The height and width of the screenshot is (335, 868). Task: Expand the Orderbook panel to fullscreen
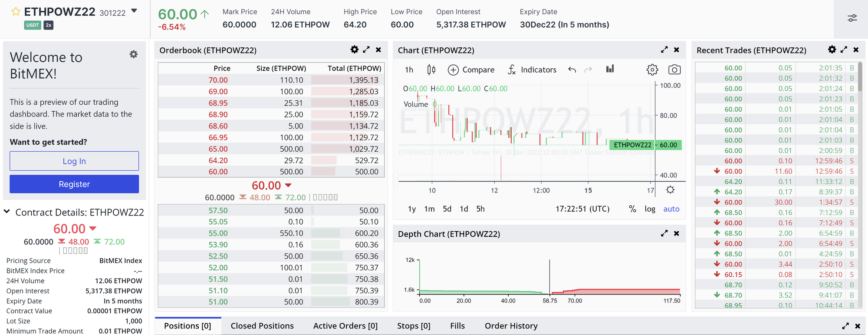pos(366,50)
